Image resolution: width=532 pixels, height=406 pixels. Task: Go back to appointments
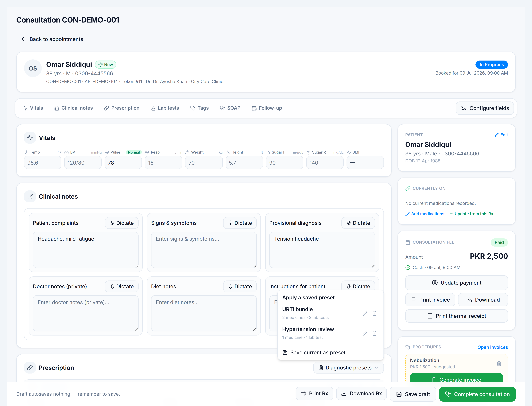pyautogui.click(x=52, y=39)
